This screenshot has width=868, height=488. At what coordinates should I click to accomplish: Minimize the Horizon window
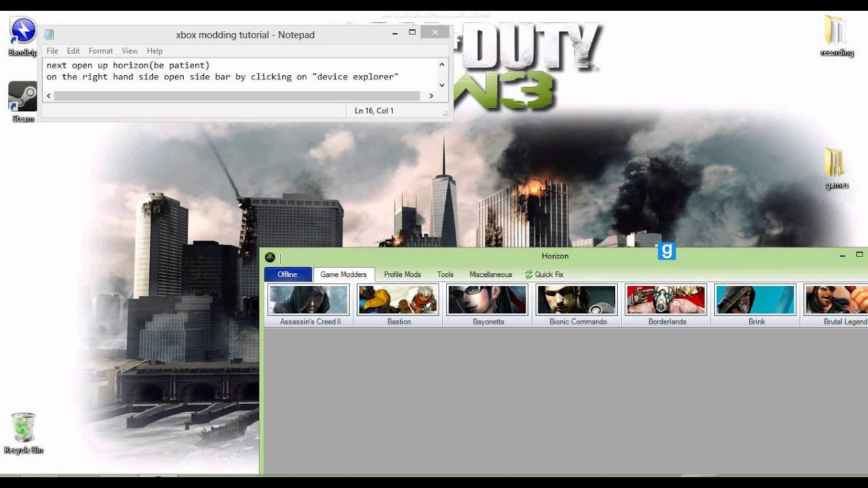pyautogui.click(x=842, y=256)
